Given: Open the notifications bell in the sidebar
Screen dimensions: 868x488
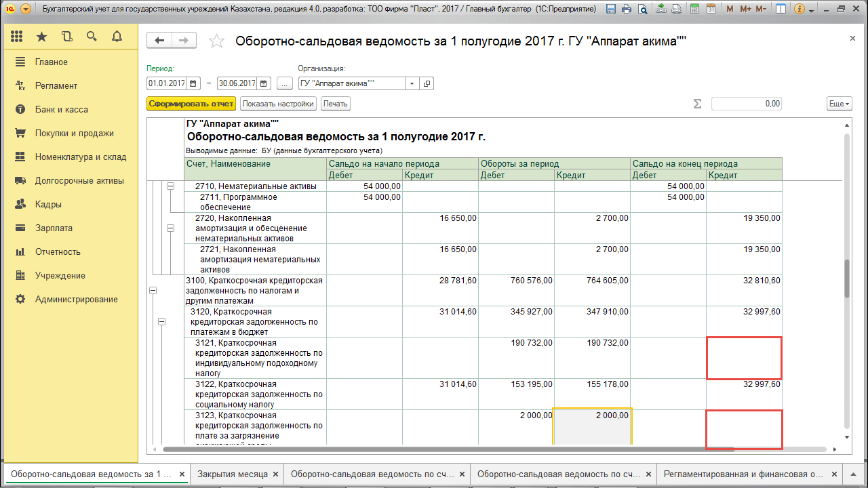Looking at the screenshot, I should (x=116, y=37).
